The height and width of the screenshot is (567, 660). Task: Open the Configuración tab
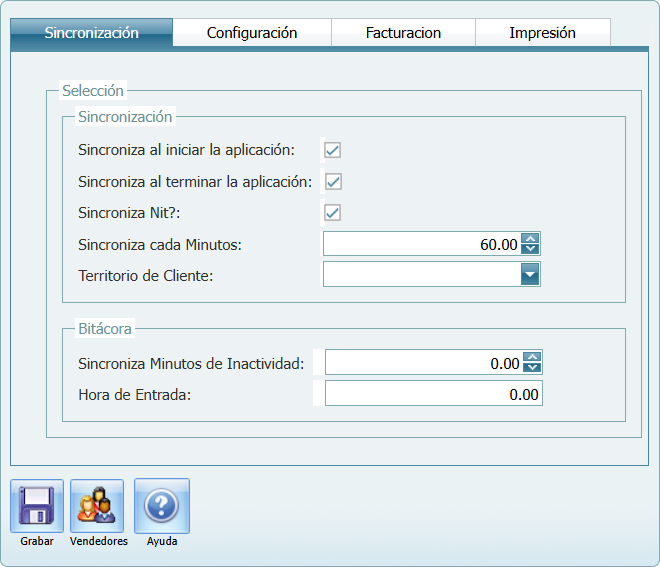click(252, 32)
